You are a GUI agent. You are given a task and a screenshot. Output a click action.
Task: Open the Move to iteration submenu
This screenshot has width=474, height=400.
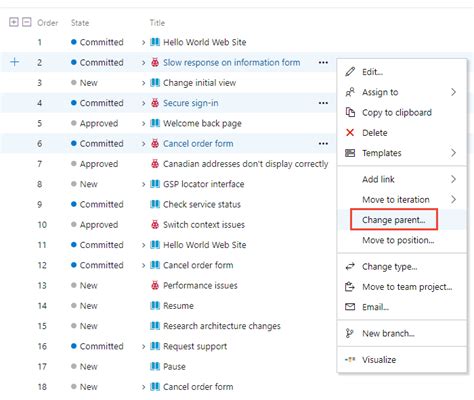(x=402, y=200)
